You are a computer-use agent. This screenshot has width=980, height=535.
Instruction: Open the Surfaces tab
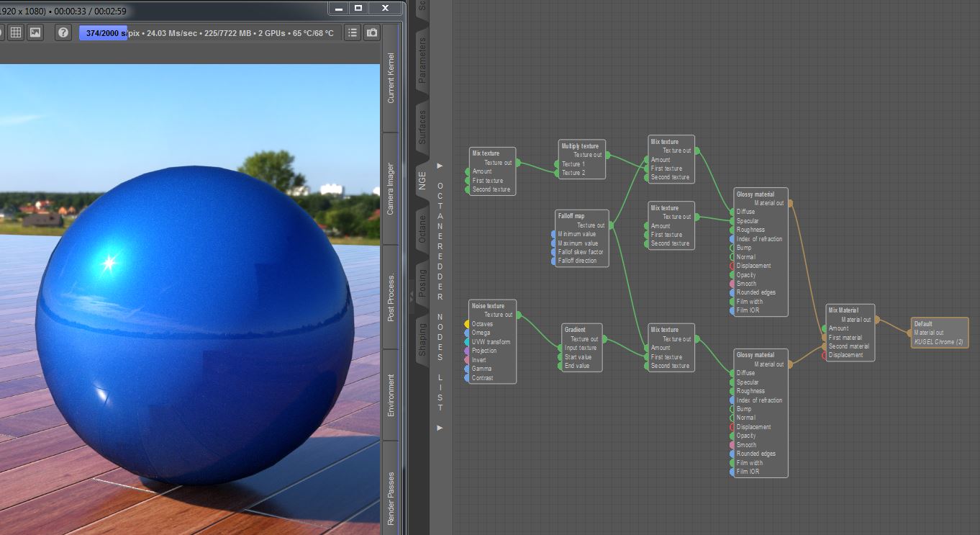tap(422, 127)
